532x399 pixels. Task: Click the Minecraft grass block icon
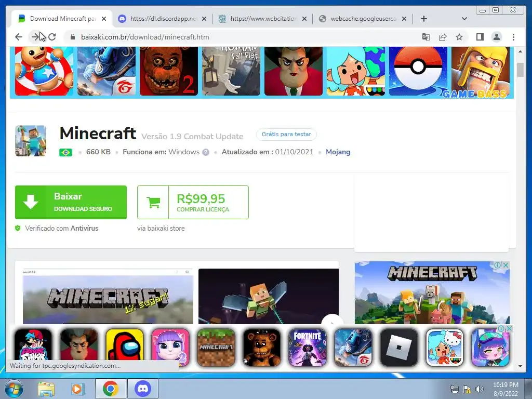(216, 348)
